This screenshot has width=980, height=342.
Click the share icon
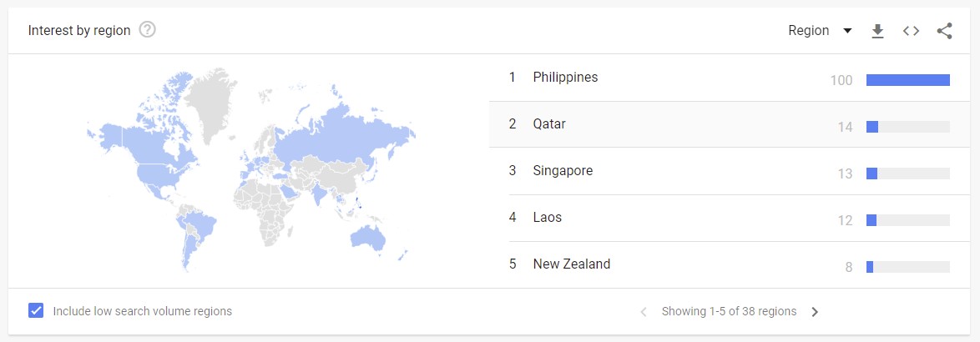click(944, 31)
